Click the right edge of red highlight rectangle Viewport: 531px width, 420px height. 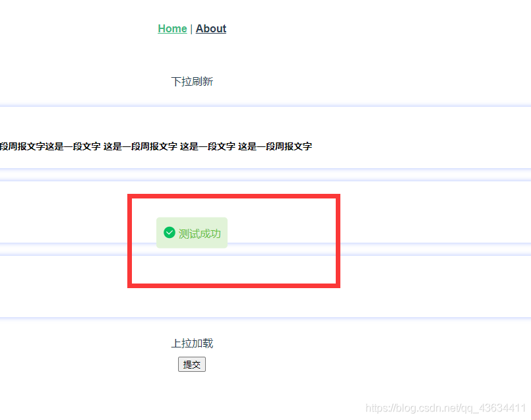(x=337, y=241)
